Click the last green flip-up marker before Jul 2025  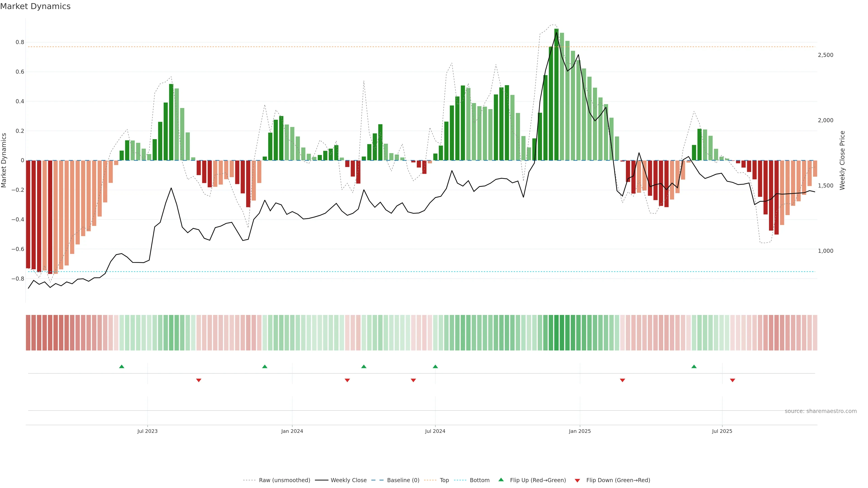(x=694, y=366)
